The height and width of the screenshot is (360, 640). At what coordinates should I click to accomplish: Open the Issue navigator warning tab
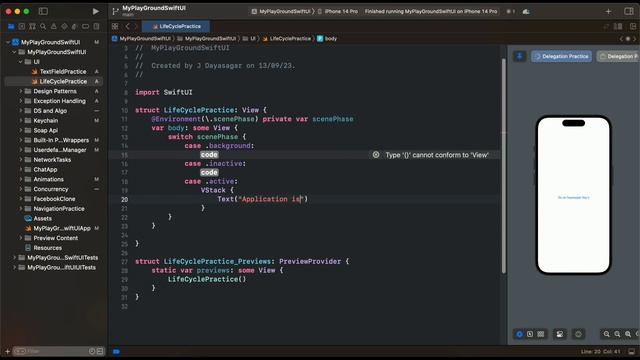click(x=53, y=27)
